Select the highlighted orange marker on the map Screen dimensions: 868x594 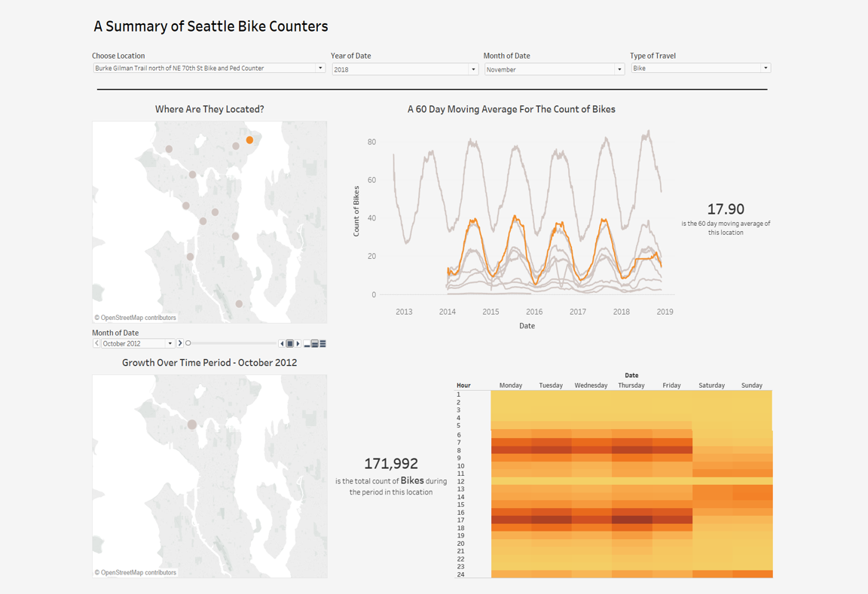[251, 140]
